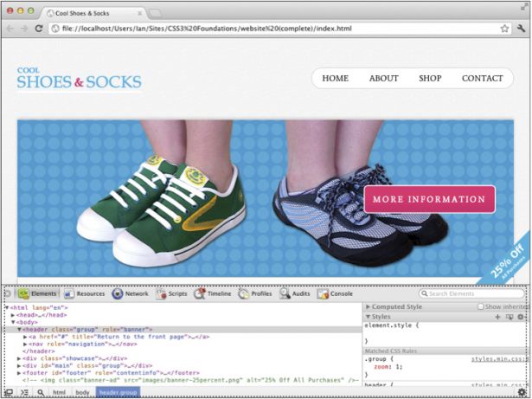
Task: Open a new tab button
Action: pyautogui.click(x=156, y=14)
